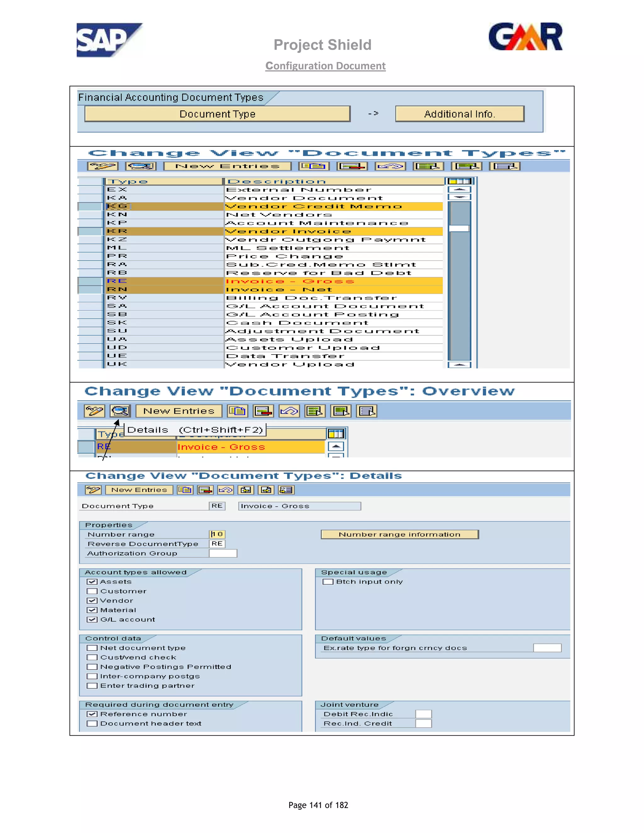Click Select Block icon in Overview toolbar

(341, 411)
